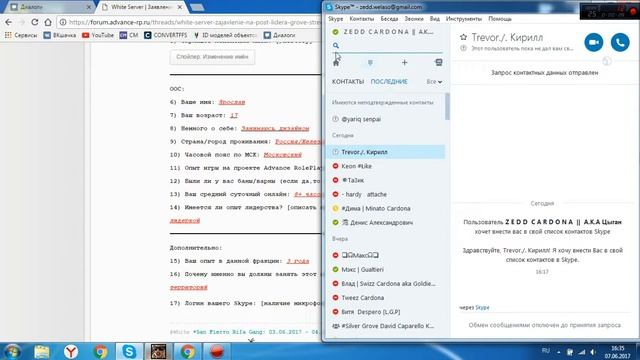Switch to the КОНТАКТЫ tab

(x=348, y=82)
